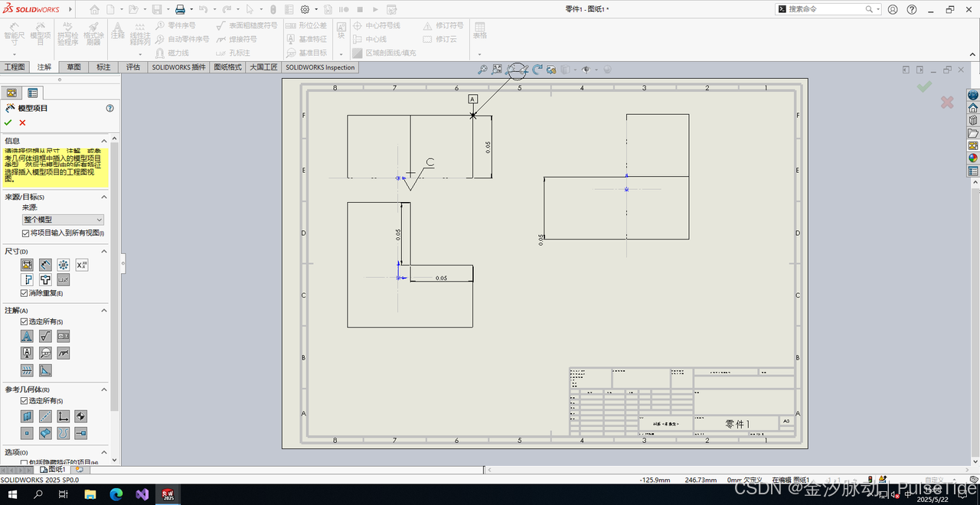Click the Tables (表格) tool

[x=480, y=31]
